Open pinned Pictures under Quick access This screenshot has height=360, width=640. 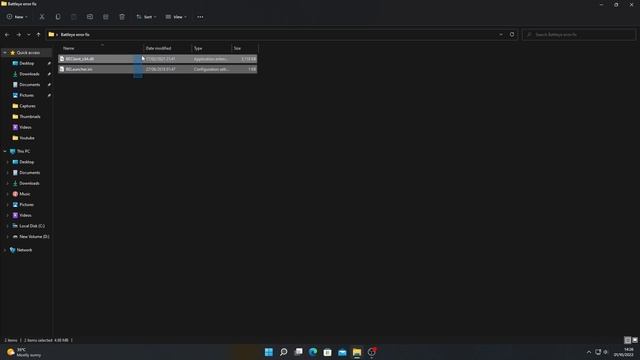click(27, 95)
